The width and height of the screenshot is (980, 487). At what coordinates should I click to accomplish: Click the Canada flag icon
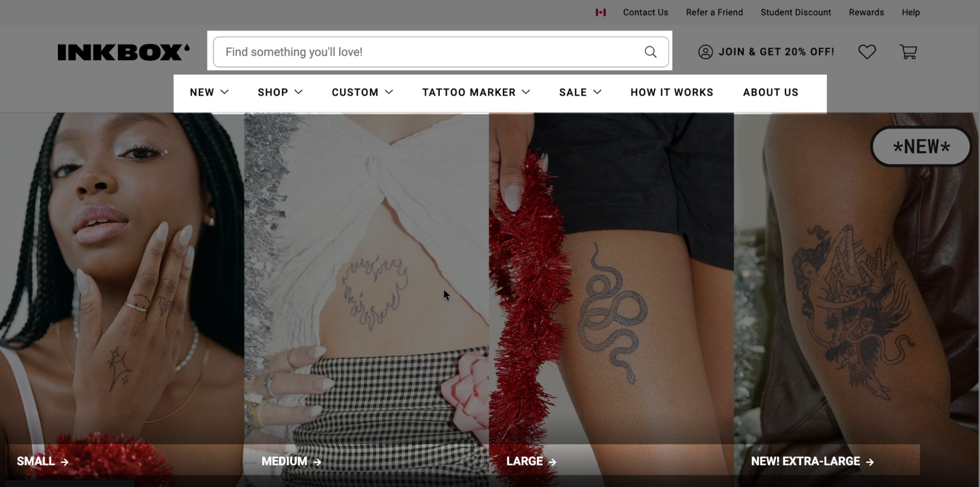601,12
